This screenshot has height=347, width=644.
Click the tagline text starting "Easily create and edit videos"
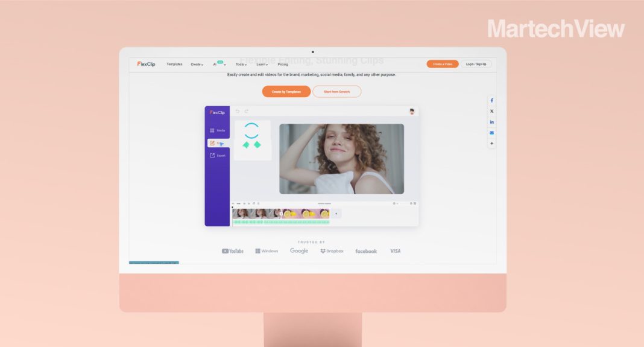[x=311, y=75]
